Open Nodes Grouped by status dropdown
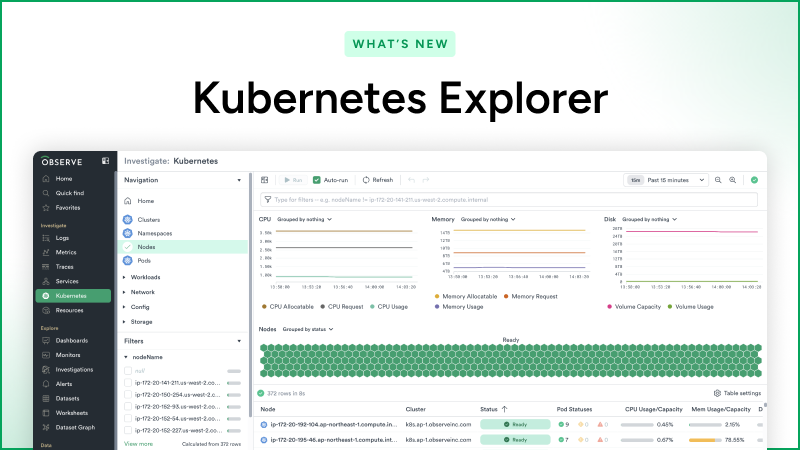 (x=308, y=330)
